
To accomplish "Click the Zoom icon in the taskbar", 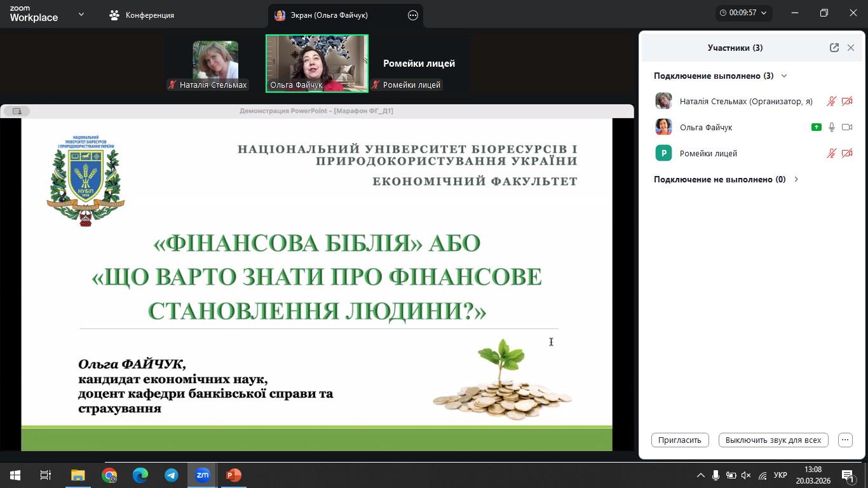I will [203, 475].
